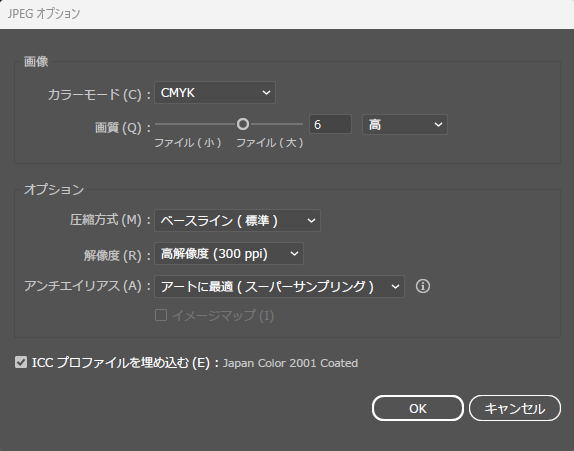Open the quality preset 高 dropdown
Screen dimensions: 574x451
click(x=405, y=125)
